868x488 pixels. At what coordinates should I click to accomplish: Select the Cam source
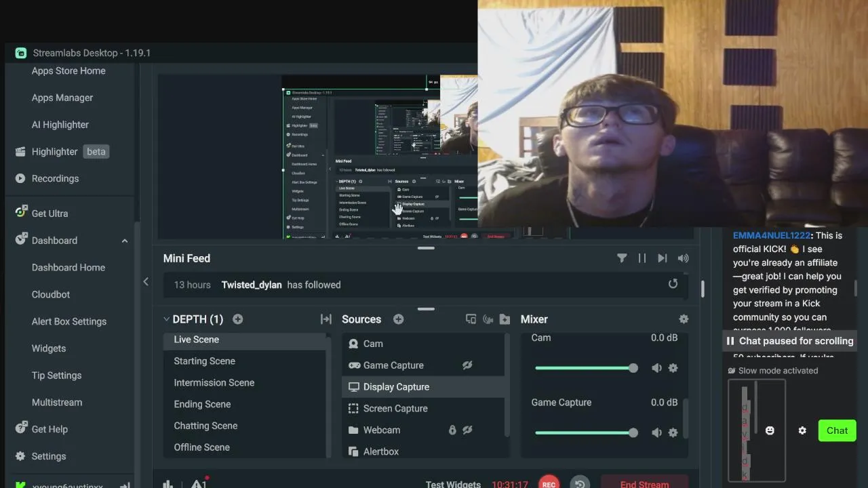pyautogui.click(x=424, y=344)
